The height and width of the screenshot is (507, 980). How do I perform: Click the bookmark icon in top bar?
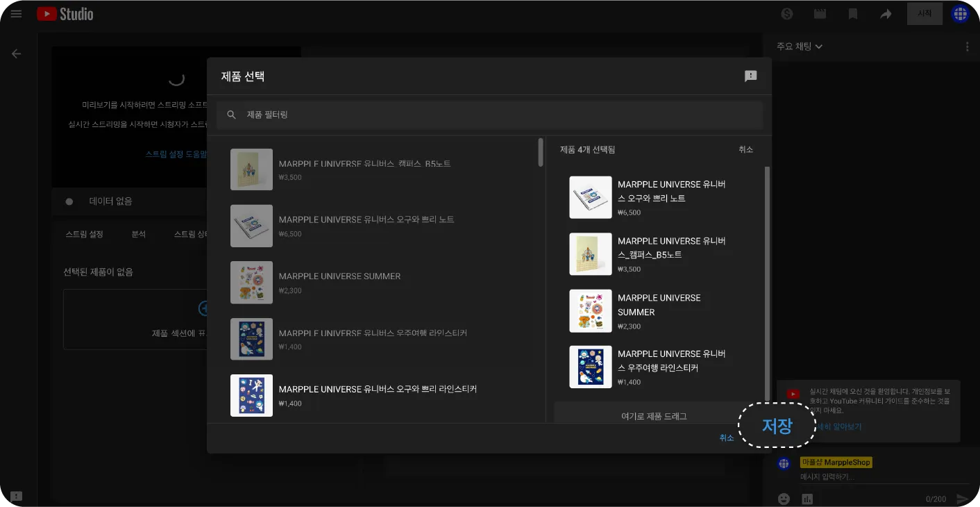tap(853, 14)
